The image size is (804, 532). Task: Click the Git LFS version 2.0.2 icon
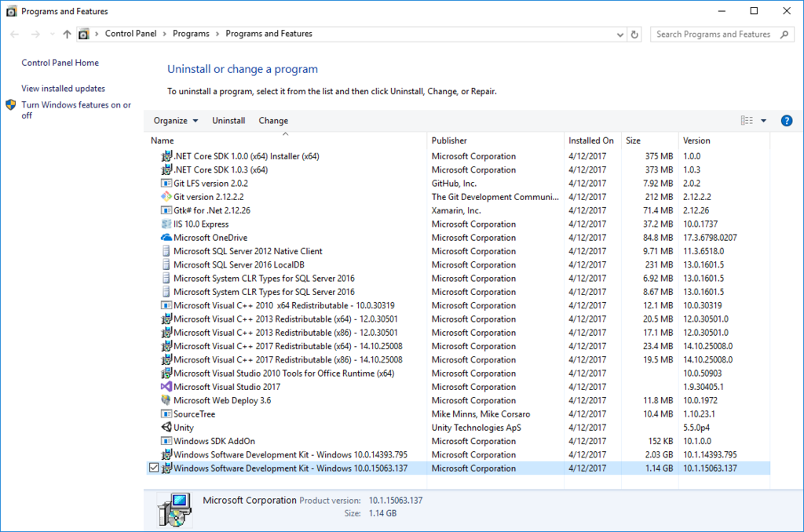(x=166, y=183)
